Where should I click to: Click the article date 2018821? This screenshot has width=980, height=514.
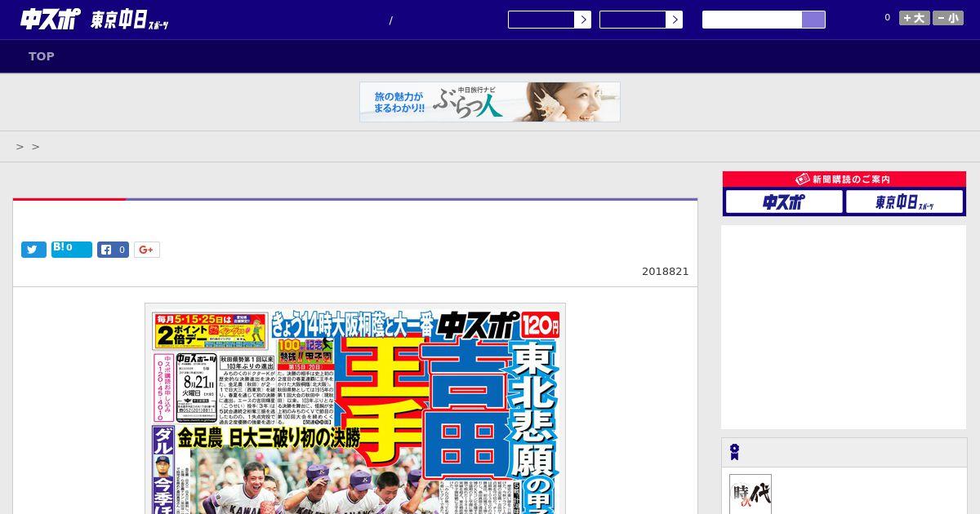coord(666,271)
